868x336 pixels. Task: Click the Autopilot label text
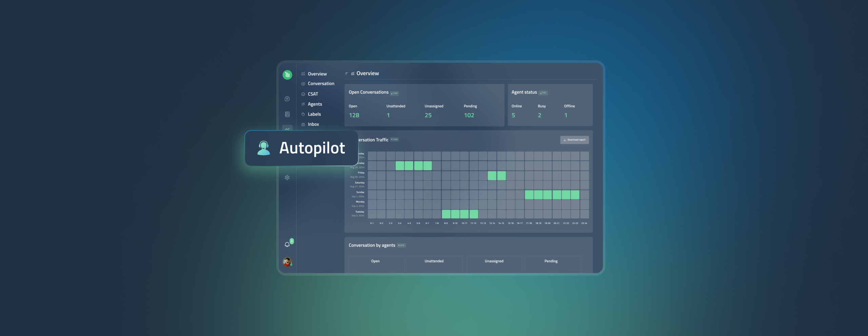312,148
